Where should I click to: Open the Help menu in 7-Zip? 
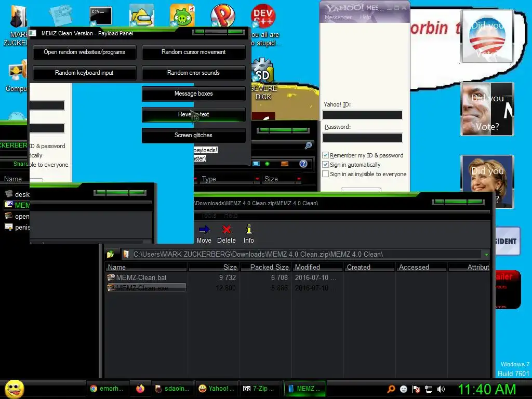231,216
